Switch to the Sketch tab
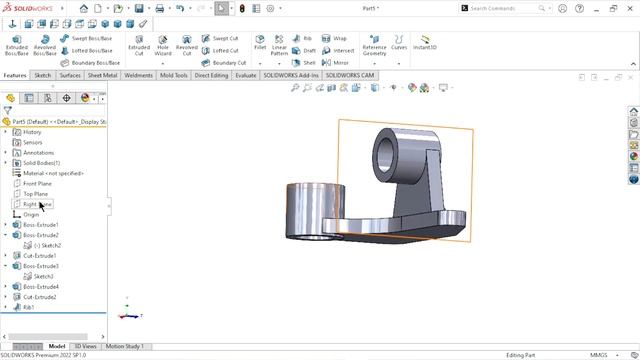 [43, 76]
